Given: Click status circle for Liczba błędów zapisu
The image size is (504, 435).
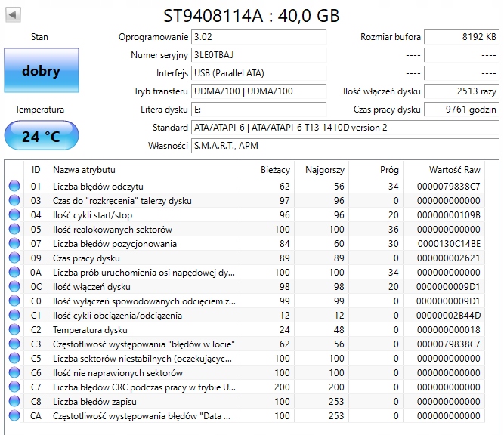Looking at the screenshot, I should click(x=14, y=401).
